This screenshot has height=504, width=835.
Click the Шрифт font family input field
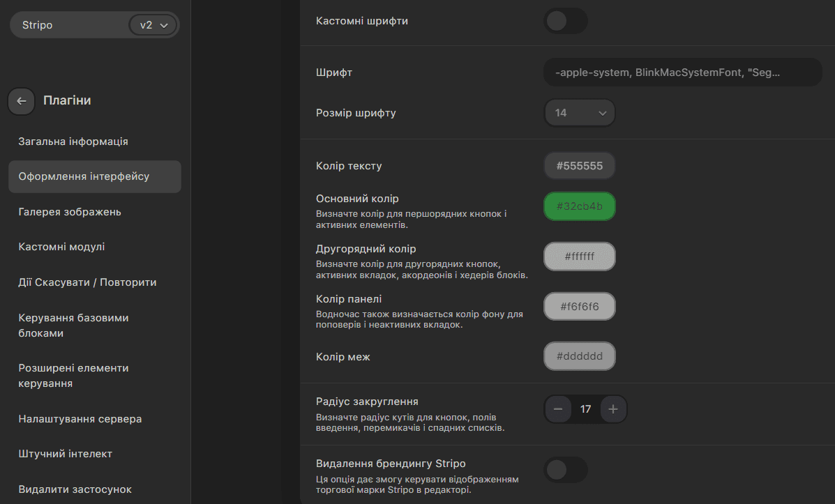682,72
